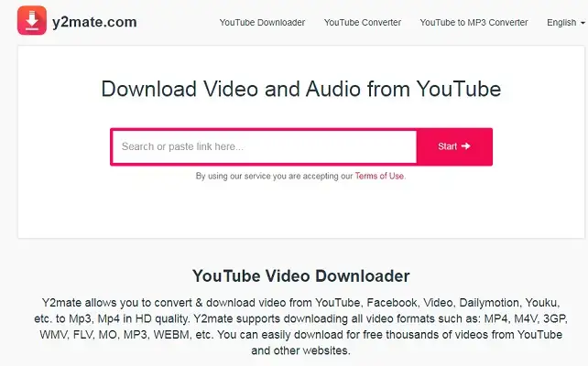Click the 'Download Video and Audio from YouTube' heading

point(301,89)
